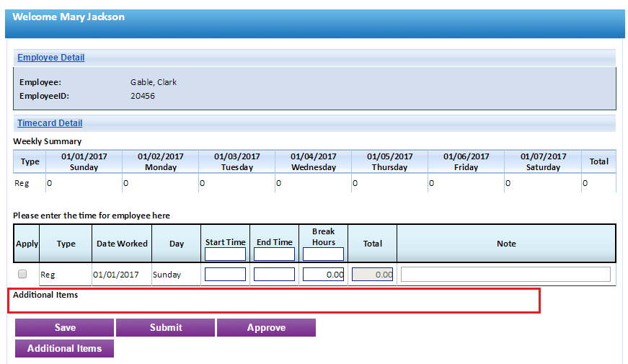Focus the header End Time input box

[x=275, y=254]
